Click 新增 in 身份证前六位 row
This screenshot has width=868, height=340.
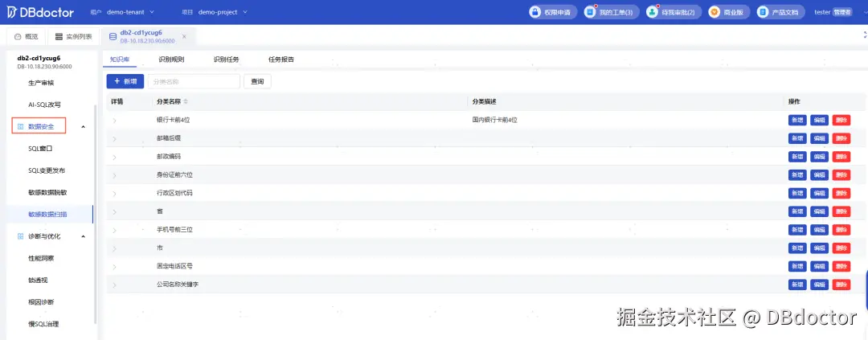pyautogui.click(x=797, y=175)
